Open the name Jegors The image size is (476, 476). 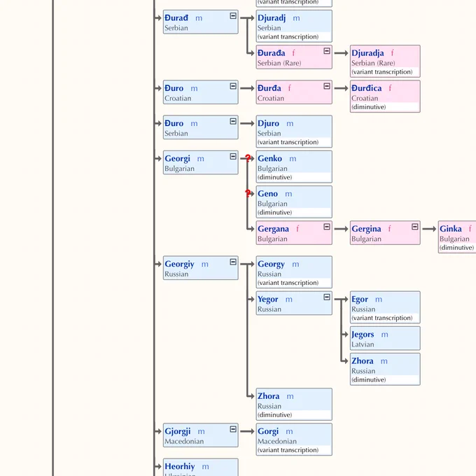[x=363, y=335]
